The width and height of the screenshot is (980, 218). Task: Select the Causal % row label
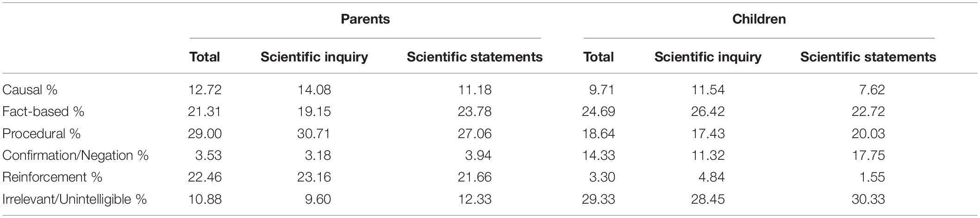pyautogui.click(x=30, y=90)
